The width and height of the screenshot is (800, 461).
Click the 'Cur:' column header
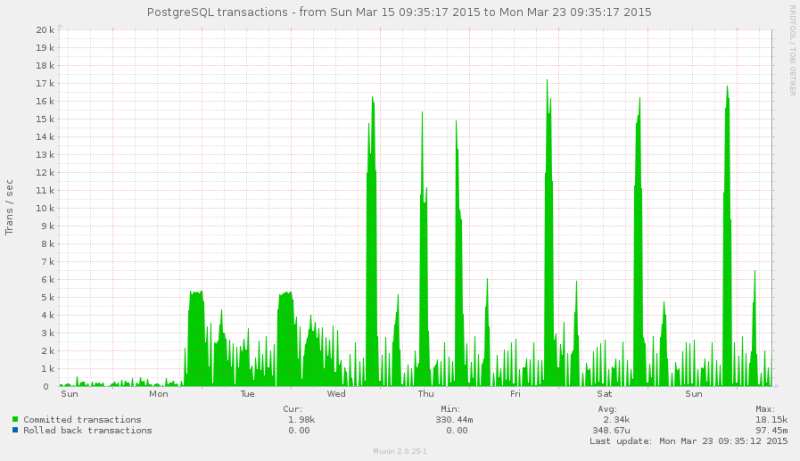293,409
